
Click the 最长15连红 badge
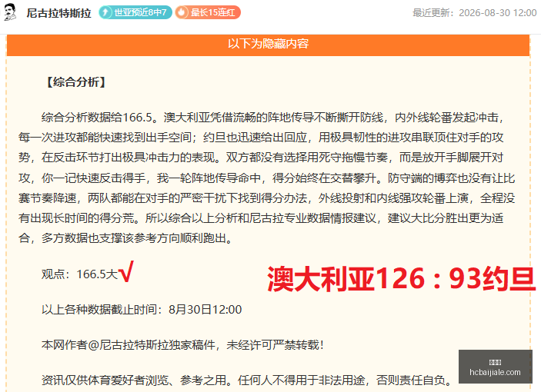tap(208, 13)
